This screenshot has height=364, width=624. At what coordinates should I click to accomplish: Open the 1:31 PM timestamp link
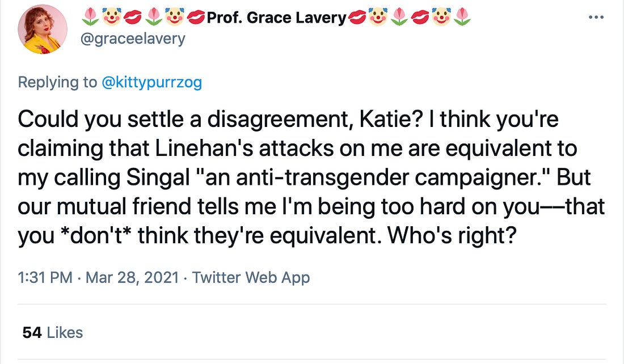45,277
